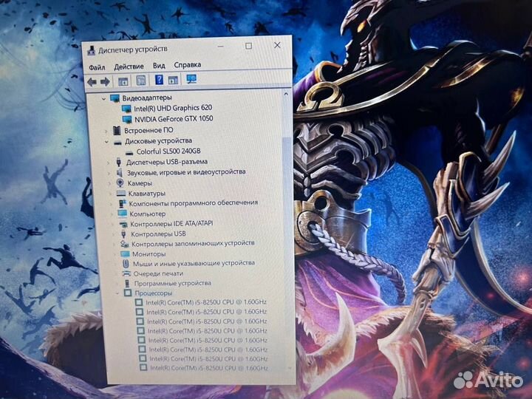Click the chip icon beside Встроенное ПО

click(117, 131)
